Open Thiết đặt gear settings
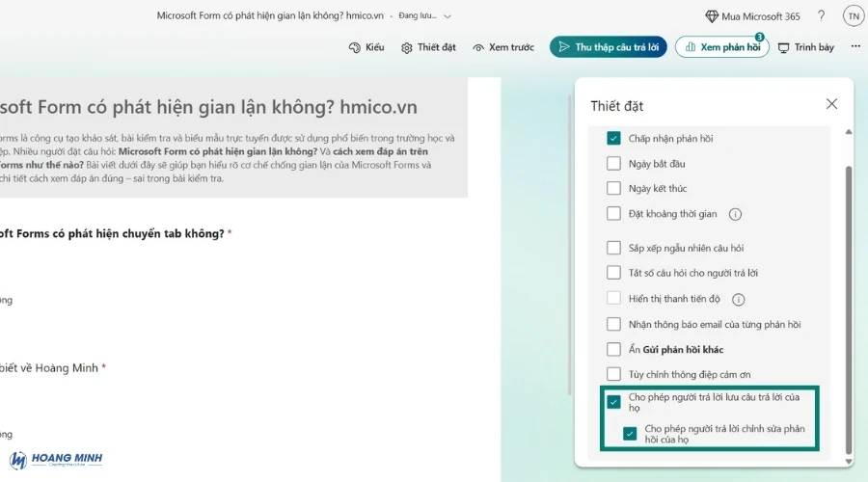 (428, 47)
